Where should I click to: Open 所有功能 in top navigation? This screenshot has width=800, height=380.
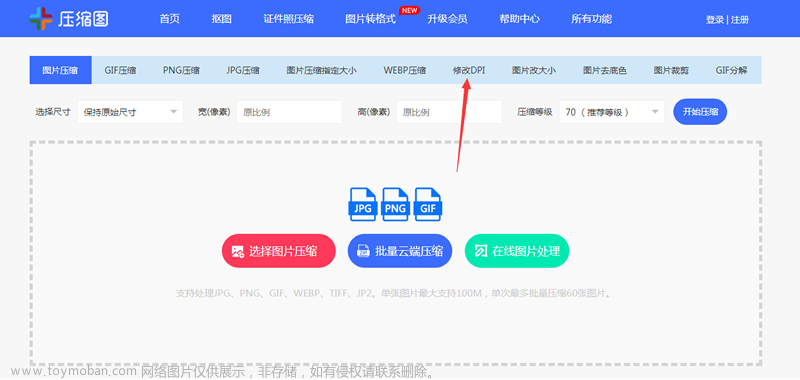tap(591, 19)
